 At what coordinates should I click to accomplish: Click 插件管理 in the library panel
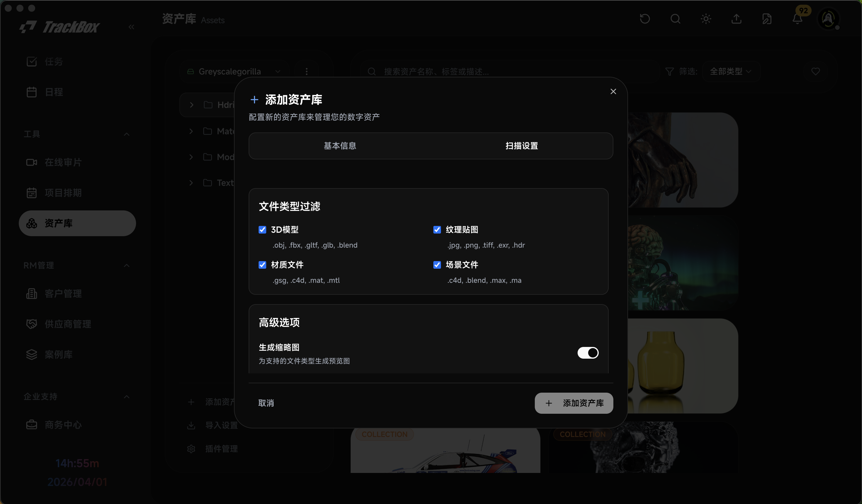[221, 449]
